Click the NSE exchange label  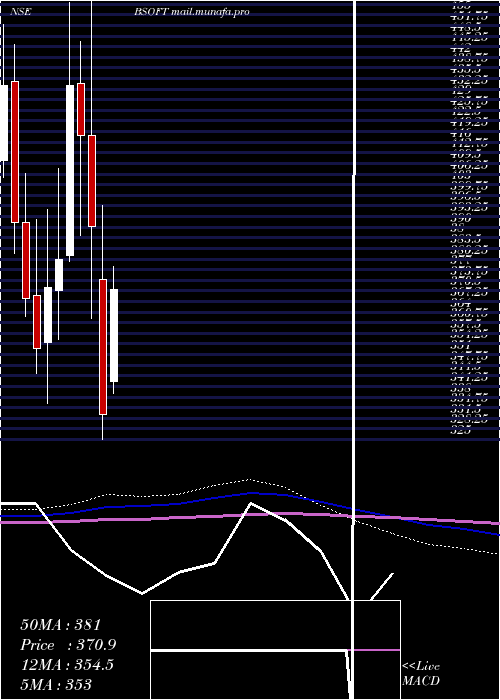tap(21, 12)
